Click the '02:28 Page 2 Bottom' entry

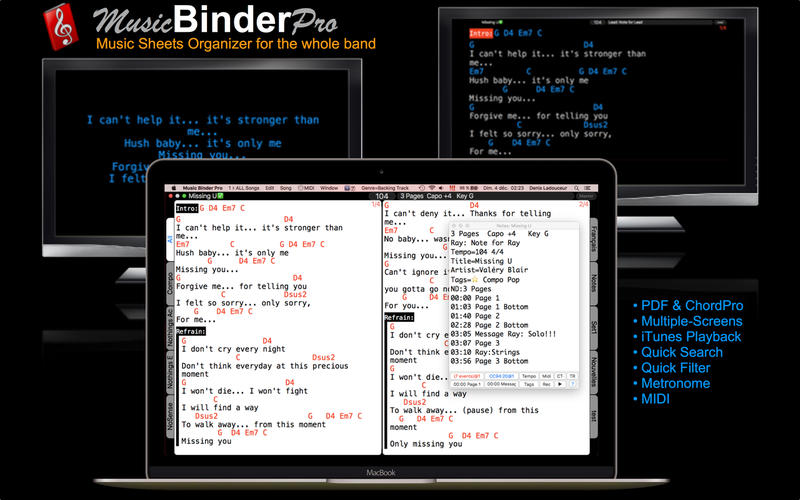(489, 325)
